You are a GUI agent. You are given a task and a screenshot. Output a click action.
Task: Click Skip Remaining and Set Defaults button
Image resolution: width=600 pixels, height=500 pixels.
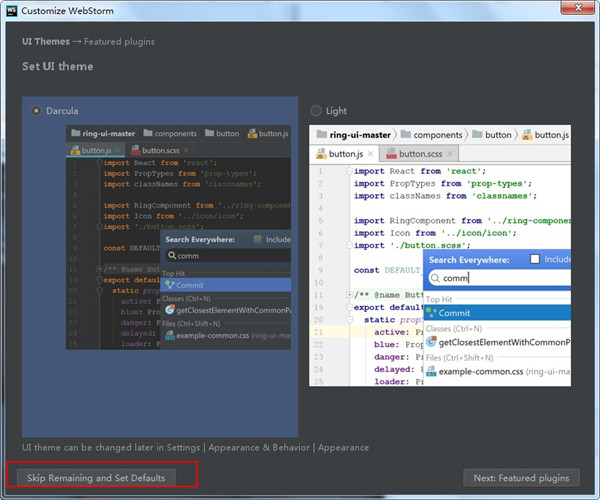click(x=97, y=478)
